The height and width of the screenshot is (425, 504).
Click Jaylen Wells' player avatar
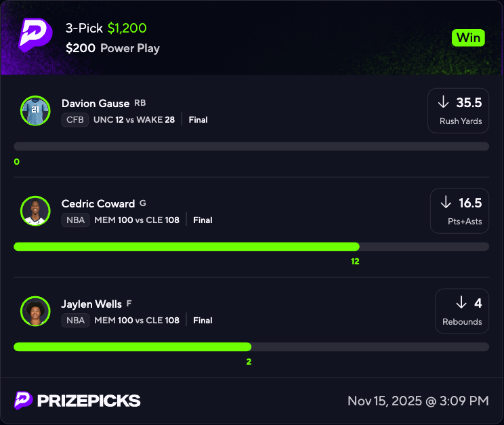pyautogui.click(x=35, y=311)
